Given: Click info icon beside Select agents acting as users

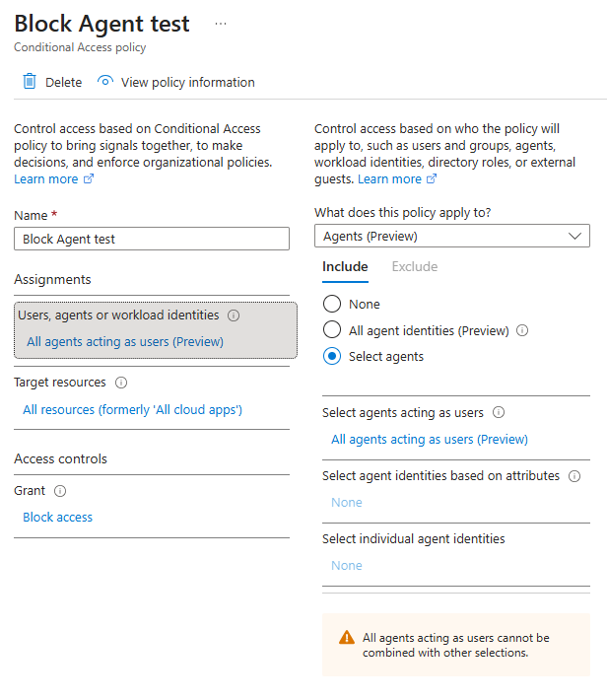Looking at the screenshot, I should coord(499,413).
